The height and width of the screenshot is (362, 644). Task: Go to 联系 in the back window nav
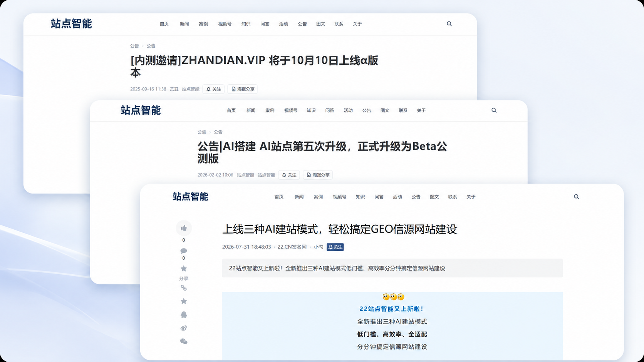pyautogui.click(x=339, y=24)
